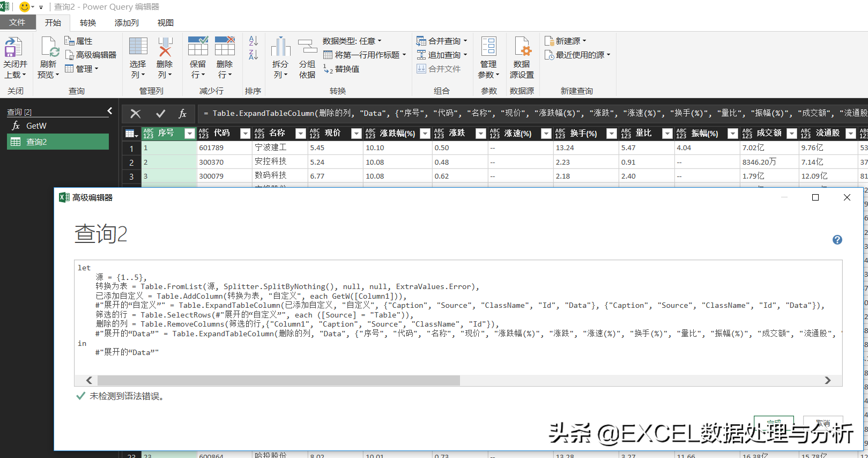Image resolution: width=868 pixels, height=458 pixels.
Task: Close the Advanced Editor dialog
Action: (847, 197)
